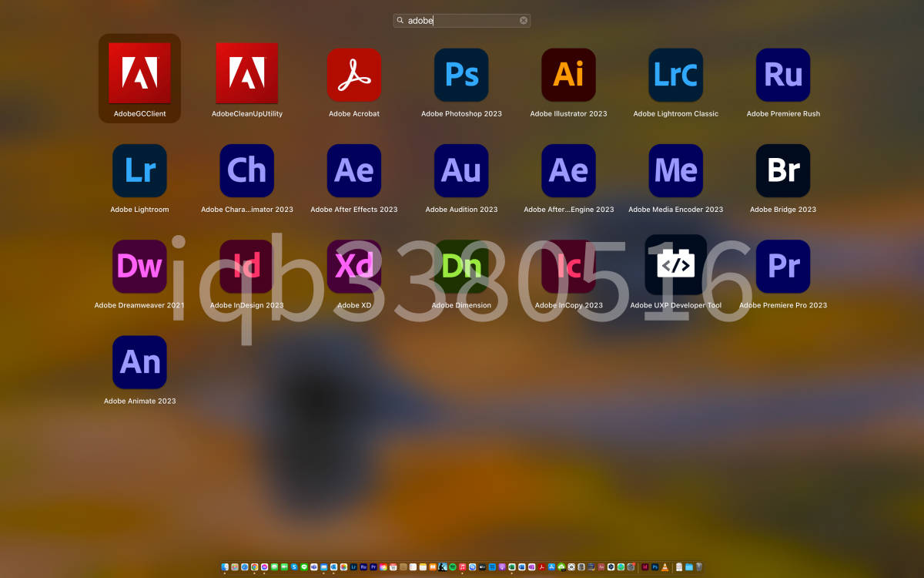
Task: Launch Adobe InDesign 2023
Action: point(246,266)
